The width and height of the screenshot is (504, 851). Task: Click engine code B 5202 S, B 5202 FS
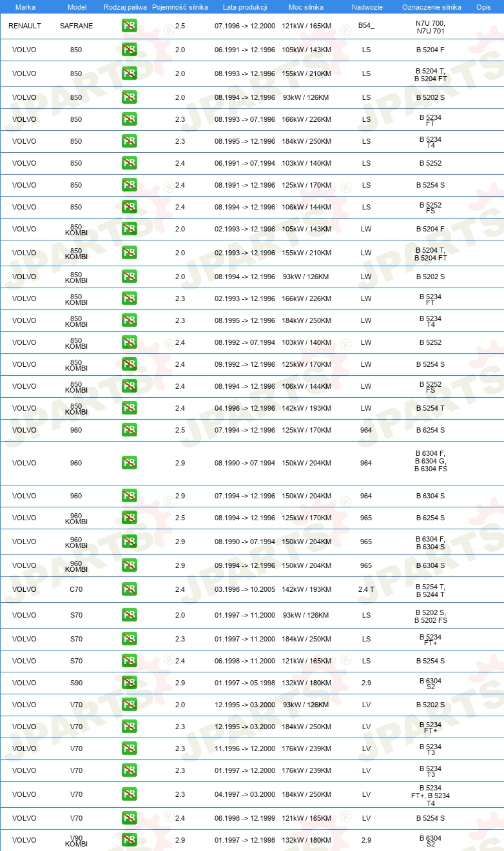point(431,616)
